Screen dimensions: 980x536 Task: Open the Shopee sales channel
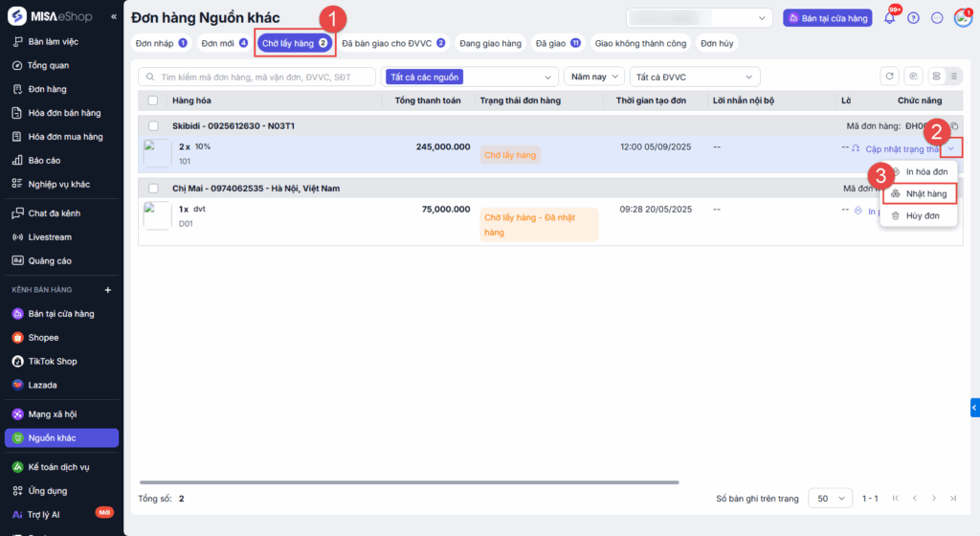[43, 338]
